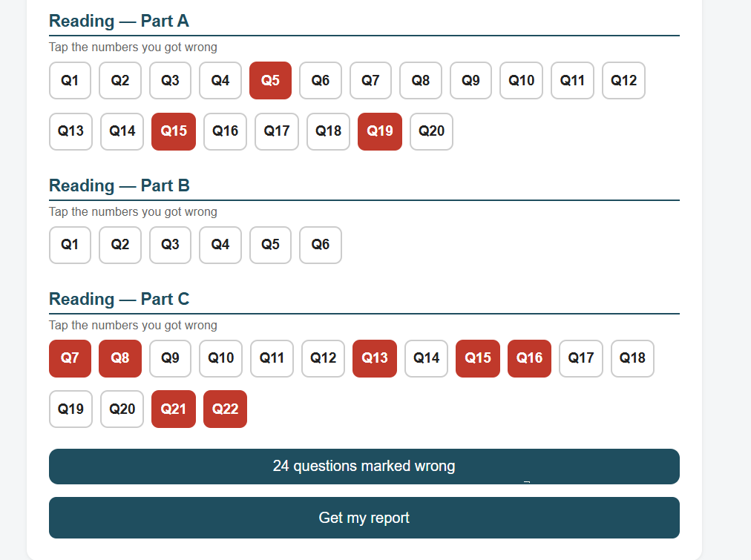Unmark the red Q8 in Reading Part C
Screen dimensions: 751x560
[x=120, y=358]
